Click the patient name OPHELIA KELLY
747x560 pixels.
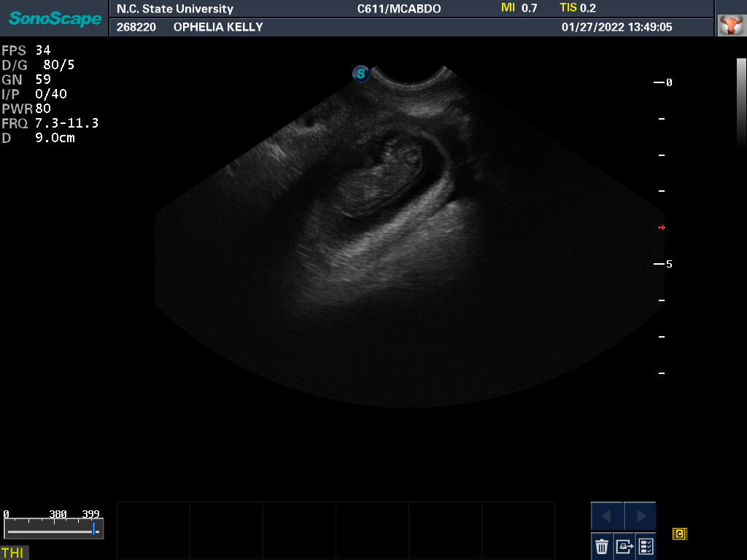pos(218,27)
